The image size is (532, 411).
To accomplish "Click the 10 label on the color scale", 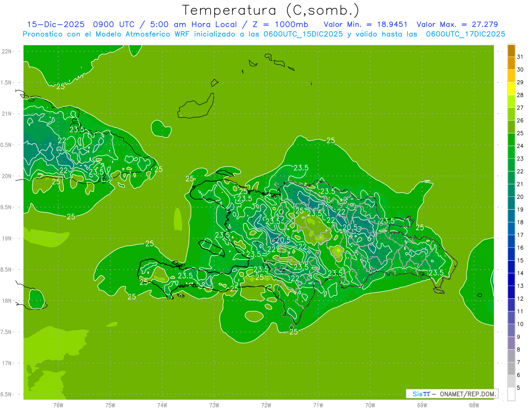I will 520,324.
